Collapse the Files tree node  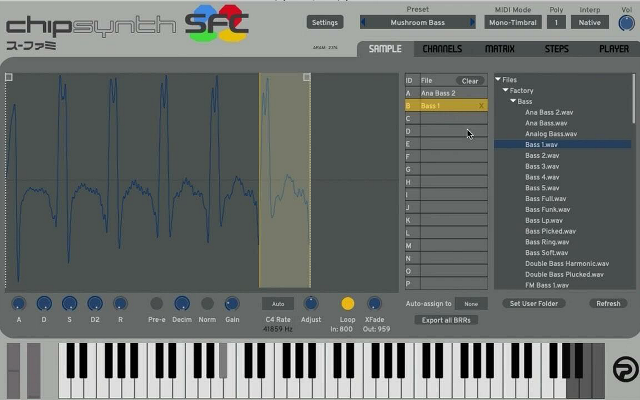[498, 80]
